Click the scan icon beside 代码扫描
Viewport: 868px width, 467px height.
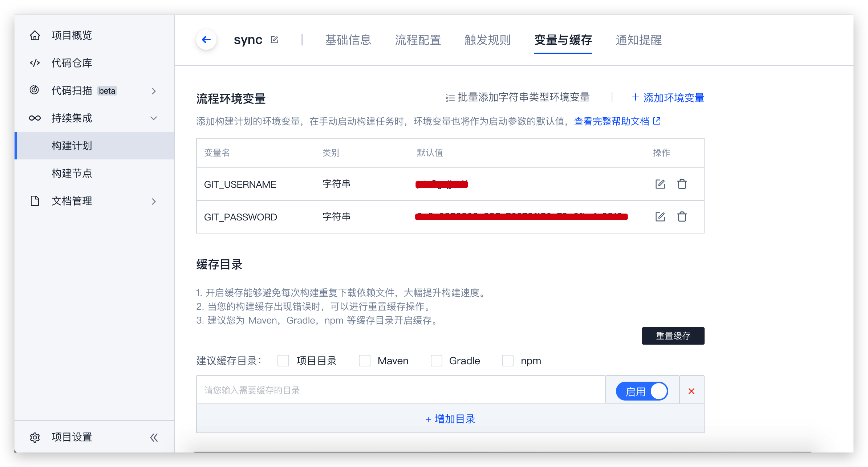(x=35, y=90)
